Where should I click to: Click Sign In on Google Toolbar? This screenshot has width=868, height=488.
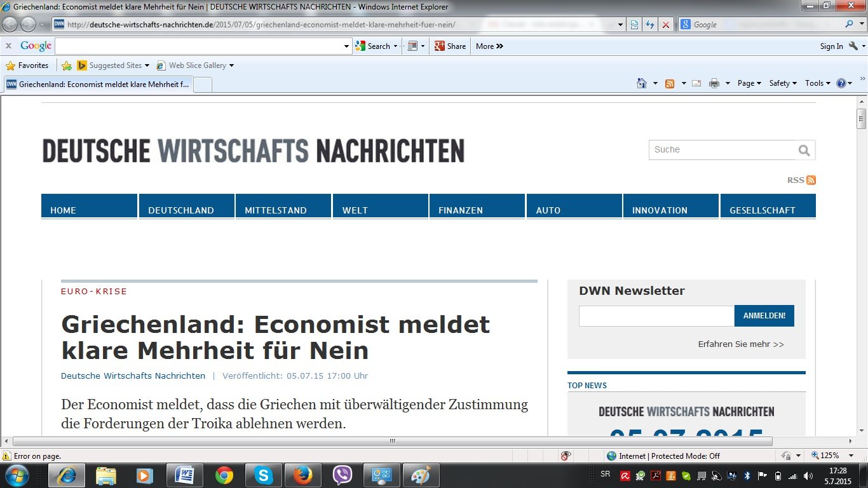pos(831,46)
